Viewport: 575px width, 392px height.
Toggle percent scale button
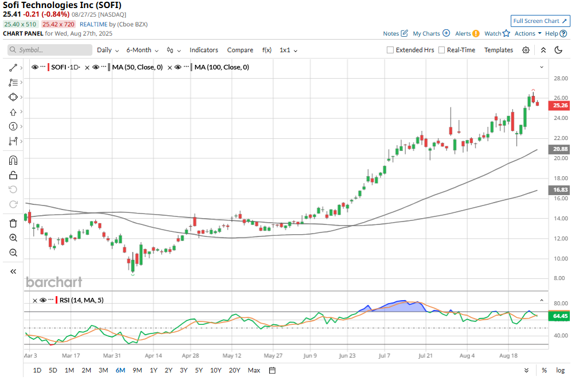(x=544, y=370)
